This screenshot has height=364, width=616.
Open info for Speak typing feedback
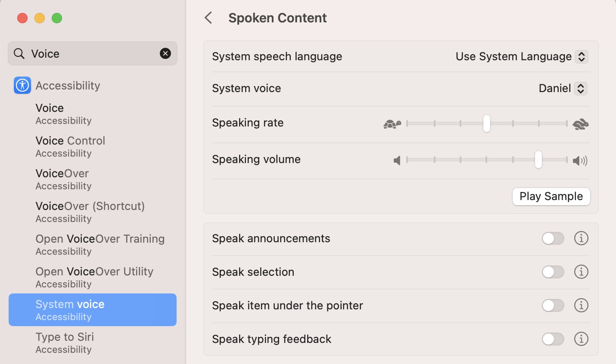pyautogui.click(x=581, y=339)
